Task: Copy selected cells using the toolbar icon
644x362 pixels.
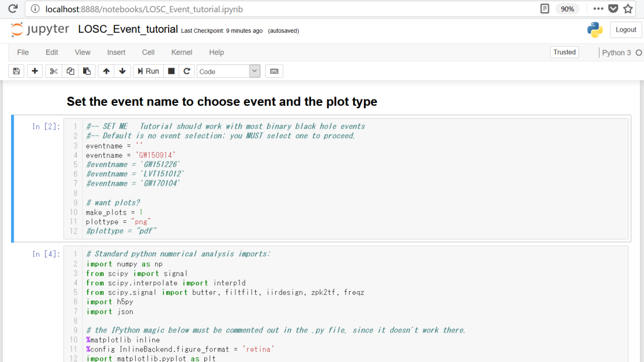Action: 70,71
